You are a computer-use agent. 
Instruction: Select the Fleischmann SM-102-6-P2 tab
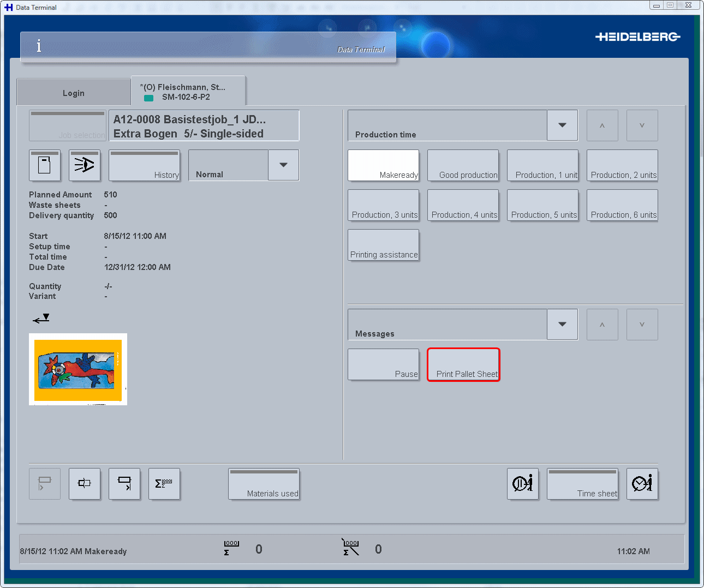click(x=188, y=92)
